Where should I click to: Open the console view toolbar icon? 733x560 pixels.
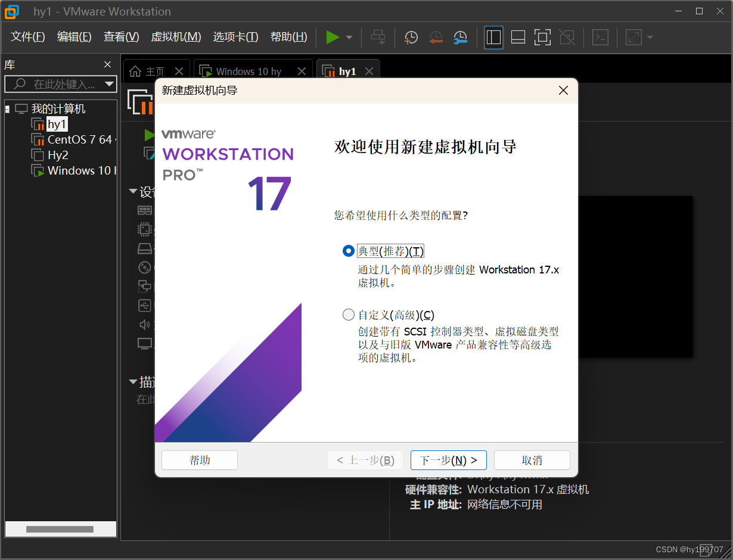600,38
